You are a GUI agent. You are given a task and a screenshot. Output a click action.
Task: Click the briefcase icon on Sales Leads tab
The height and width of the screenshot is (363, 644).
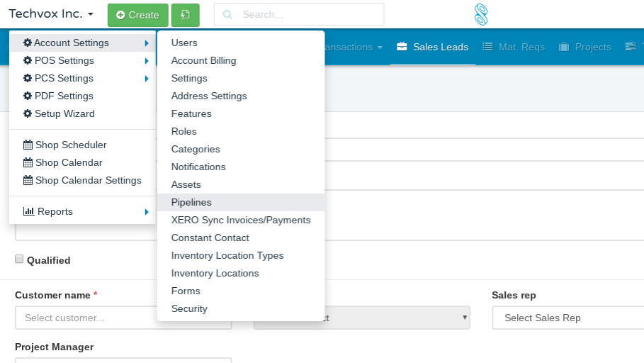(x=402, y=47)
